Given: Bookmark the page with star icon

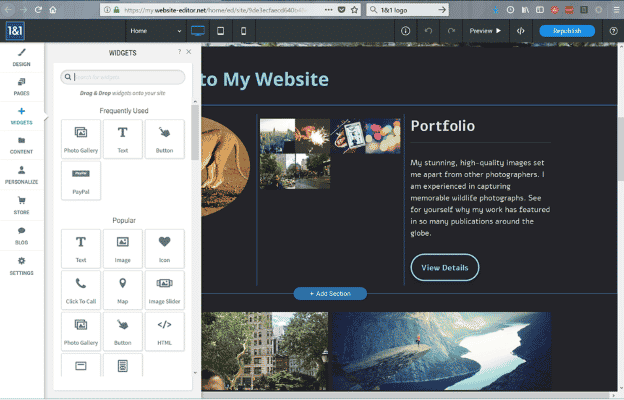Looking at the screenshot, I should point(354,10).
